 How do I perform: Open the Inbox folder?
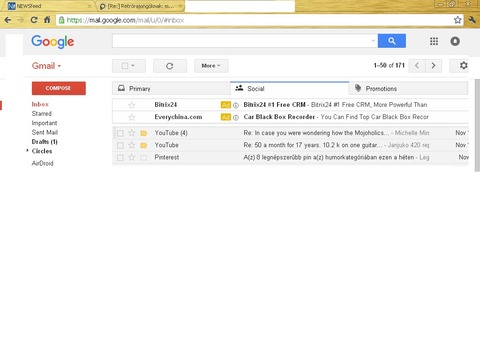tap(40, 104)
